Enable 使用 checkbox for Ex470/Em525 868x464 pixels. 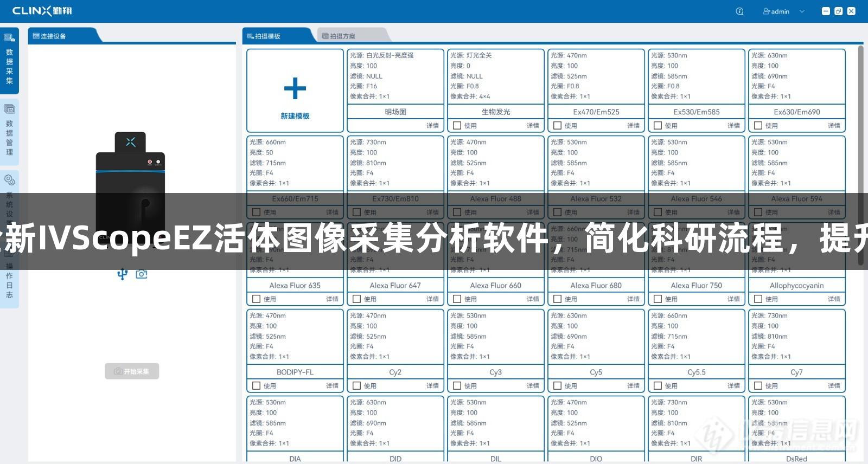pyautogui.click(x=557, y=126)
